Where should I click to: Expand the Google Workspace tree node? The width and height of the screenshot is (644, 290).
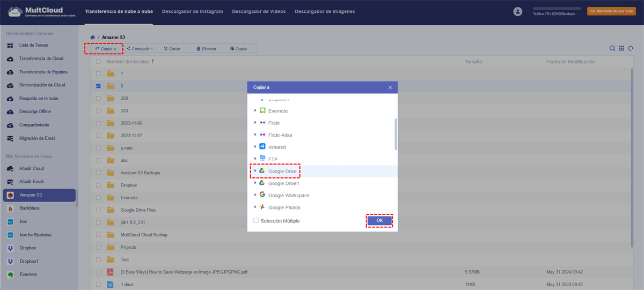click(255, 195)
